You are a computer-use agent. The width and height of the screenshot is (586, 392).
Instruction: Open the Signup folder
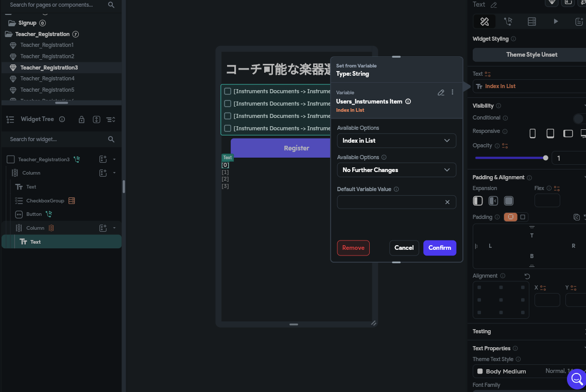(27, 23)
